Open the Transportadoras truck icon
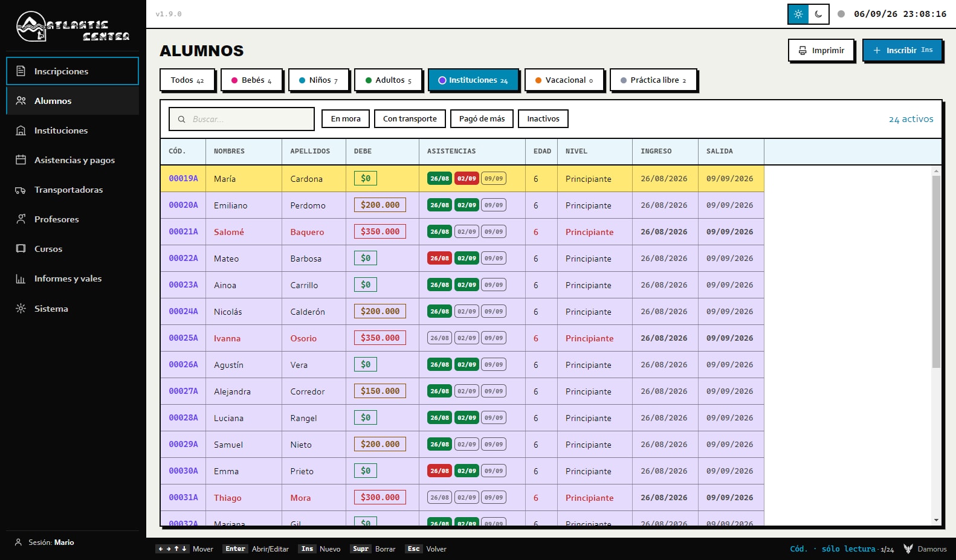 21,190
